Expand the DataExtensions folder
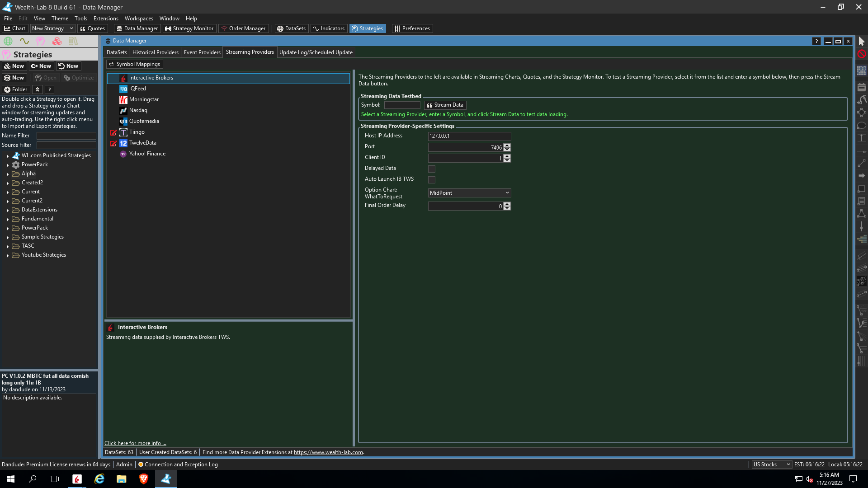Image resolution: width=868 pixels, height=488 pixels. tap(8, 210)
